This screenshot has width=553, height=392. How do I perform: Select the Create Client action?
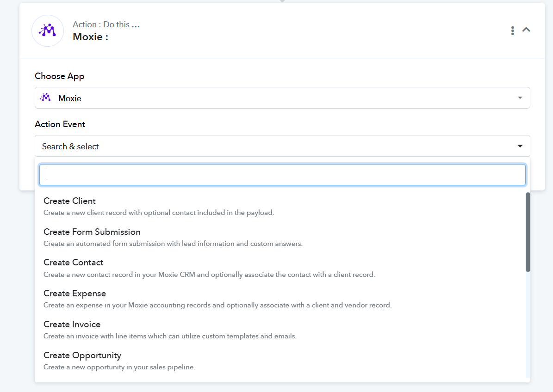coord(69,201)
